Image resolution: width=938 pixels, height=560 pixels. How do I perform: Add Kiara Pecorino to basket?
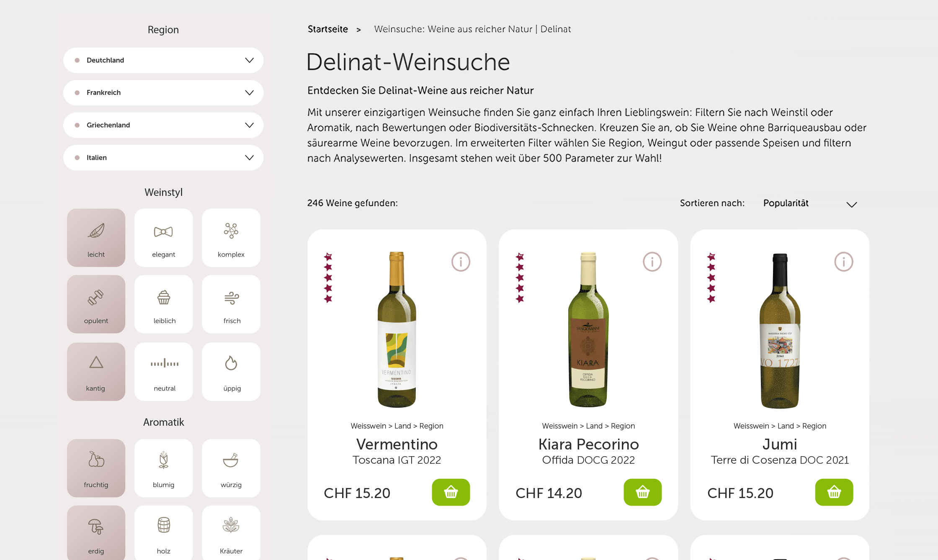tap(642, 492)
